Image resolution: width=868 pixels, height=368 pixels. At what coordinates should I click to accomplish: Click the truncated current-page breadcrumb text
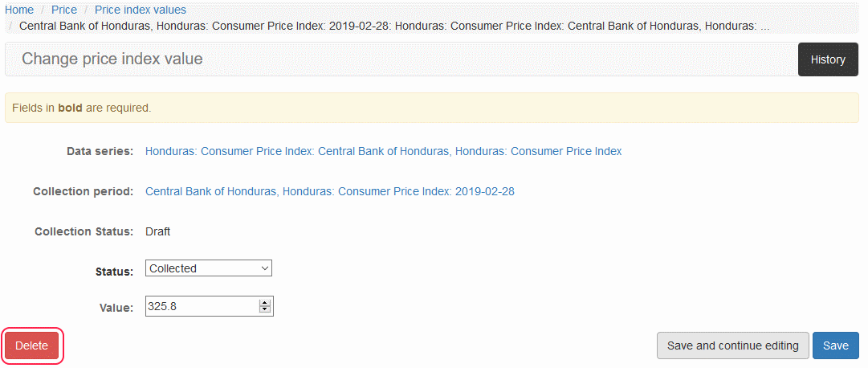pyautogui.click(x=393, y=26)
